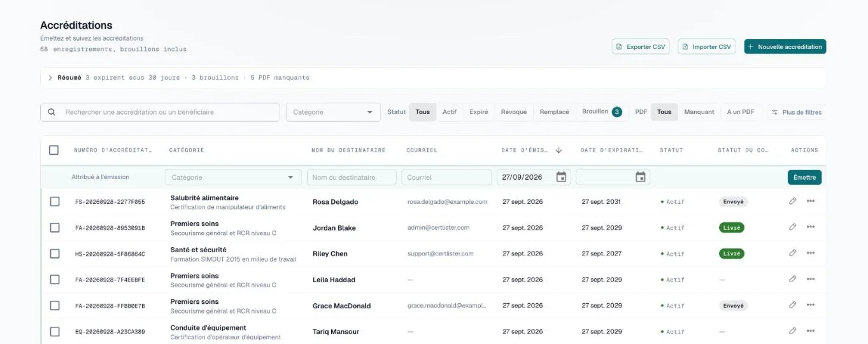Select the HS-20260928-5F86864C row checkbox

[x=55, y=254]
